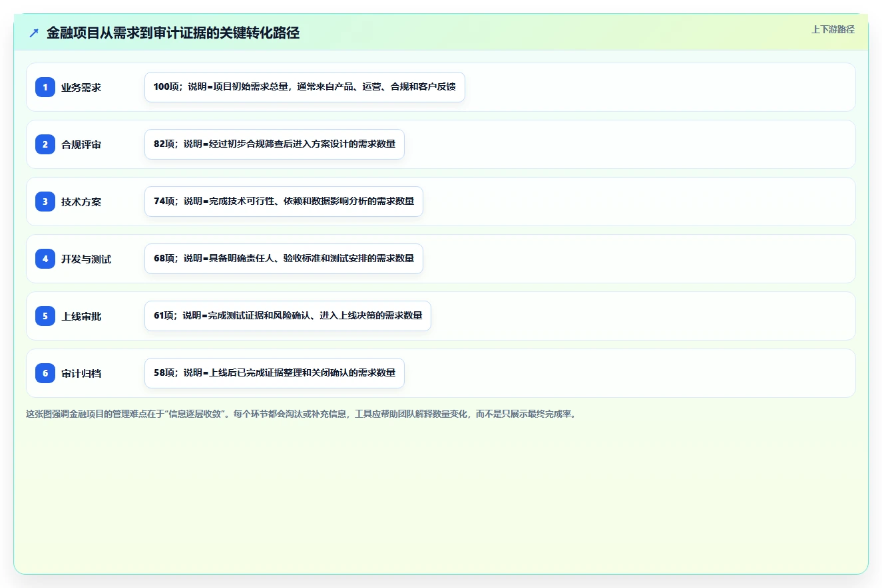
Task: Click the 合规评审 stage label
Action: [x=81, y=144]
